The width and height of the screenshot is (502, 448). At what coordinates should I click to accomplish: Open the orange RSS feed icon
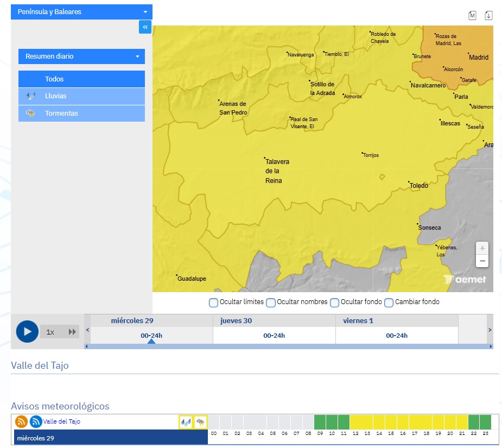point(21,421)
